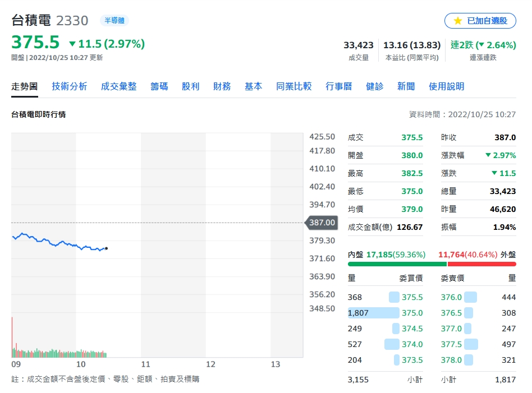Click the bid subtotal 3,155
532x393 pixels.
click(x=358, y=380)
